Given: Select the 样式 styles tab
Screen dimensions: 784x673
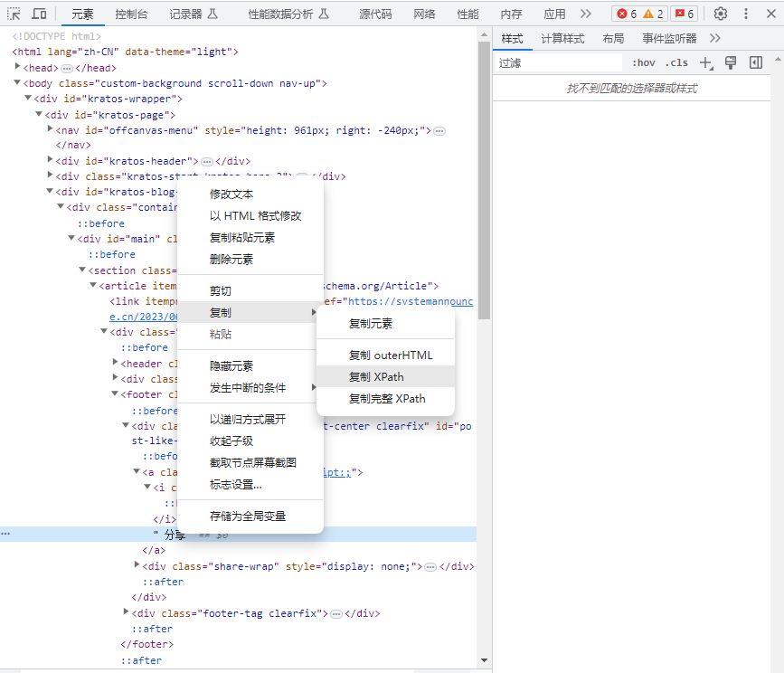Looking at the screenshot, I should tap(512, 39).
